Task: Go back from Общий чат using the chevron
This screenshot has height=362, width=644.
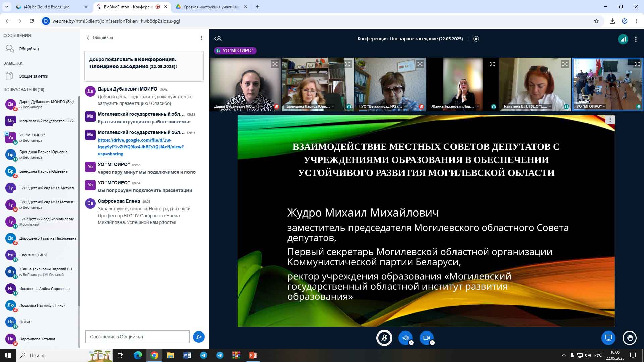Action: (x=88, y=38)
